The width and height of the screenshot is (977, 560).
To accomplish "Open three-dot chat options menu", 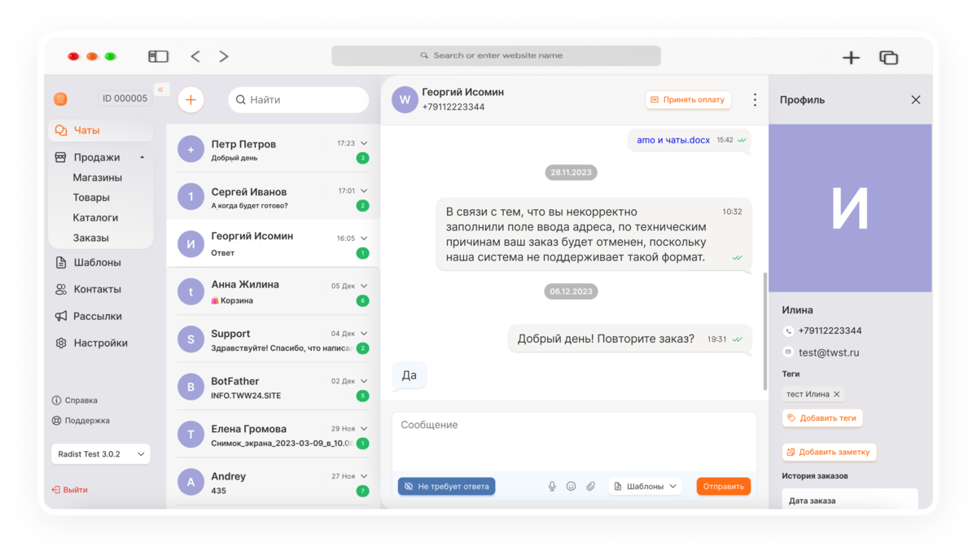I will click(755, 99).
